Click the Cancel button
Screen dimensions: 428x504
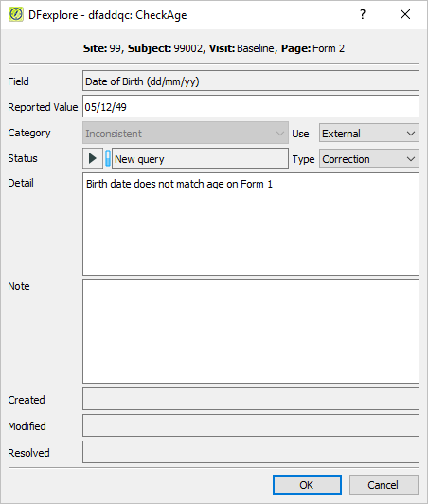point(383,485)
